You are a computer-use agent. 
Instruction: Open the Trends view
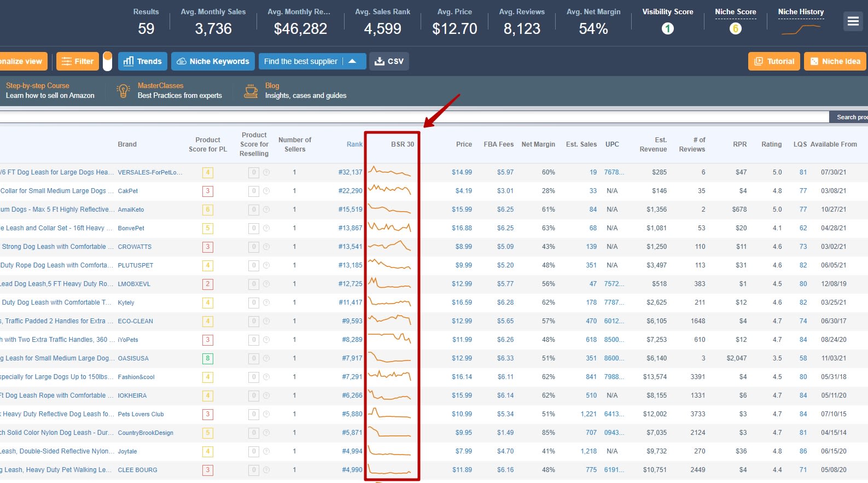click(x=143, y=61)
